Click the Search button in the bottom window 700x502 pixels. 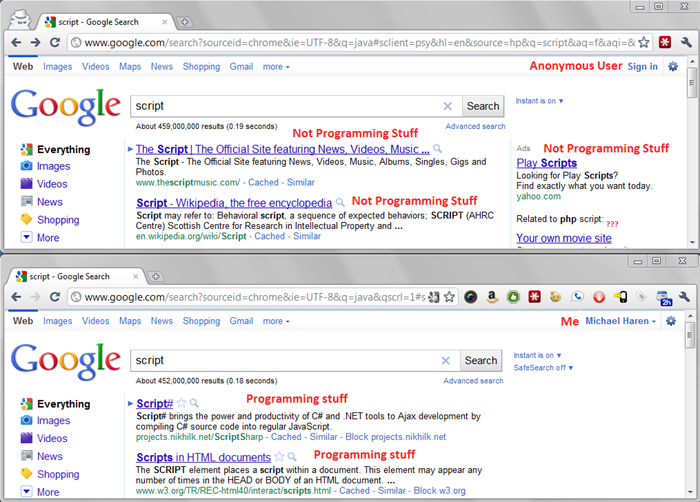coord(481,360)
